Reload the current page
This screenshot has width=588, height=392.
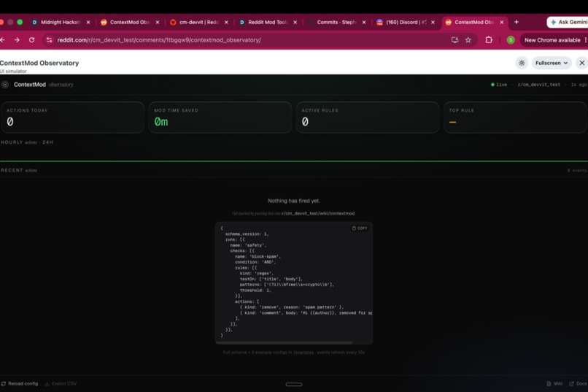tap(32, 39)
